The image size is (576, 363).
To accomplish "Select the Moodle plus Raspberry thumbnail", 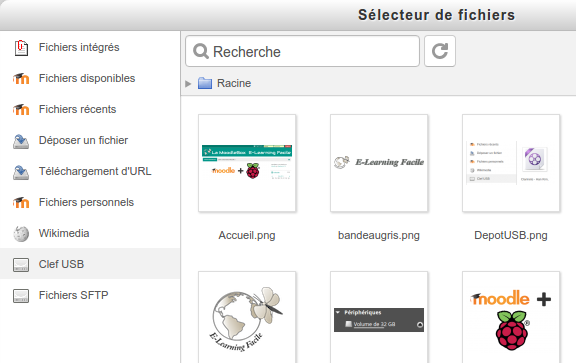I will coord(511,317).
